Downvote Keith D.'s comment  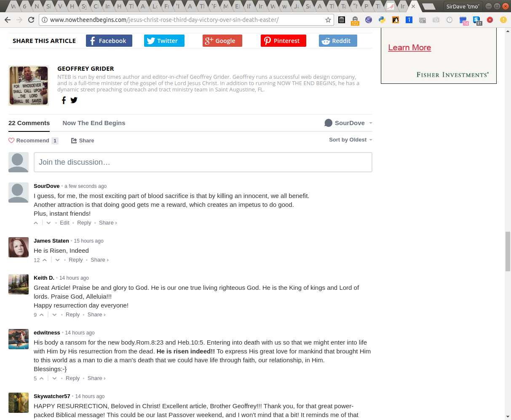pyautogui.click(x=55, y=315)
